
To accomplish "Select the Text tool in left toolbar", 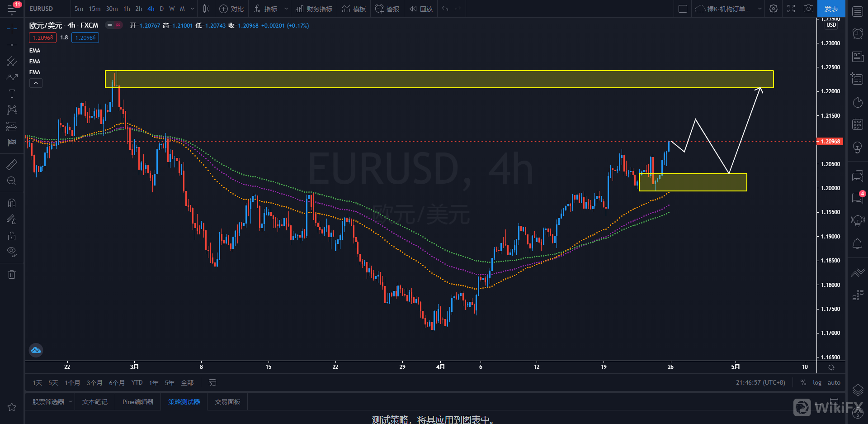I will [12, 94].
